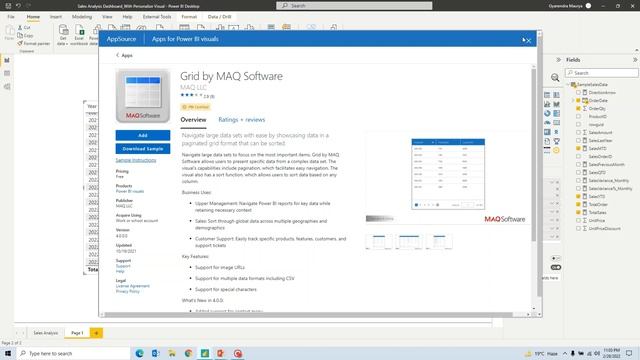The width and height of the screenshot is (640, 360).
Task: Click the Grid by MAQ Software app logo
Action: 143,96
